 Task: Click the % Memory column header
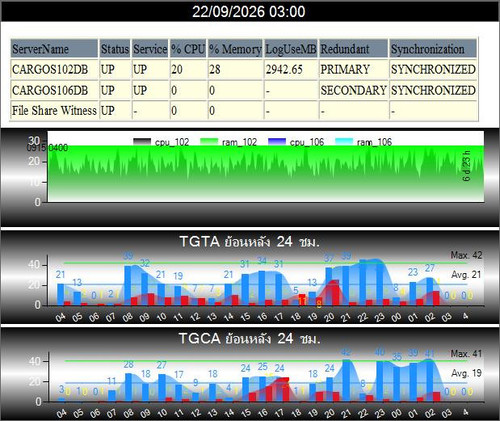(x=235, y=49)
